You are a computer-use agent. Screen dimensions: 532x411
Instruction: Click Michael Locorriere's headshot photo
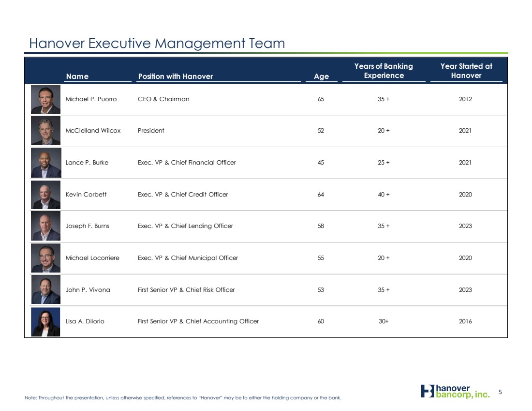pyautogui.click(x=46, y=258)
